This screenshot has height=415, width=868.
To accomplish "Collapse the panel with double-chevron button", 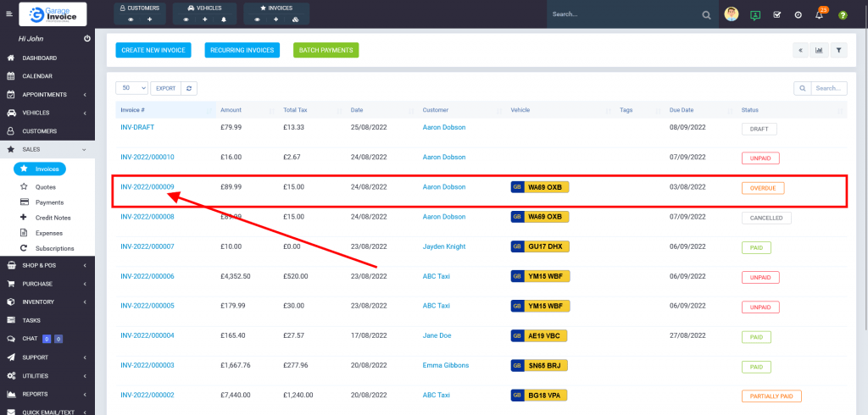I will 799,50.
